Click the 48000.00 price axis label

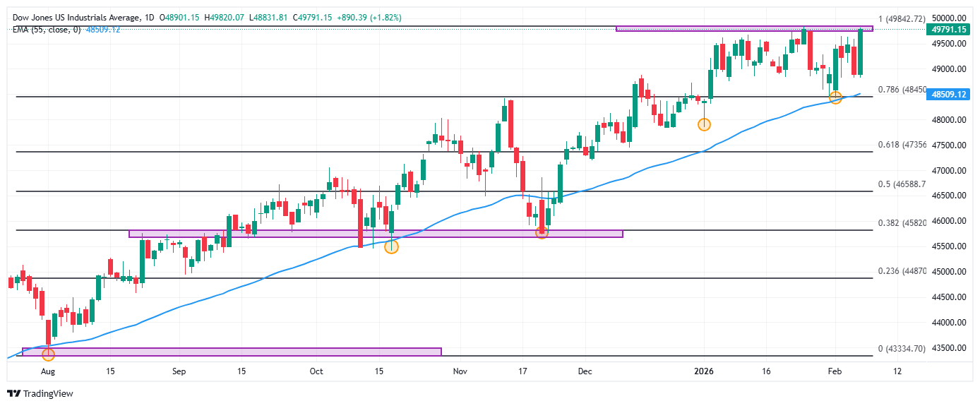point(949,120)
